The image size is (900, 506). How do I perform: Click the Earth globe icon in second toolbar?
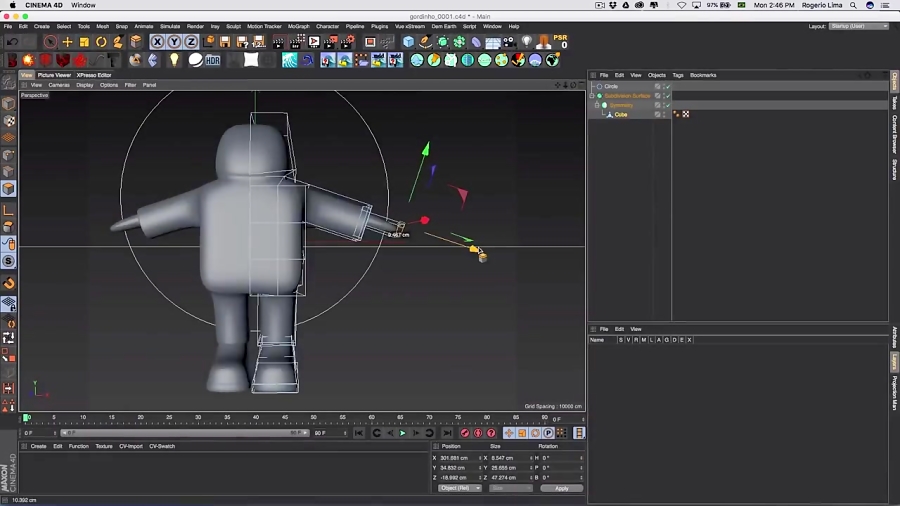point(552,60)
